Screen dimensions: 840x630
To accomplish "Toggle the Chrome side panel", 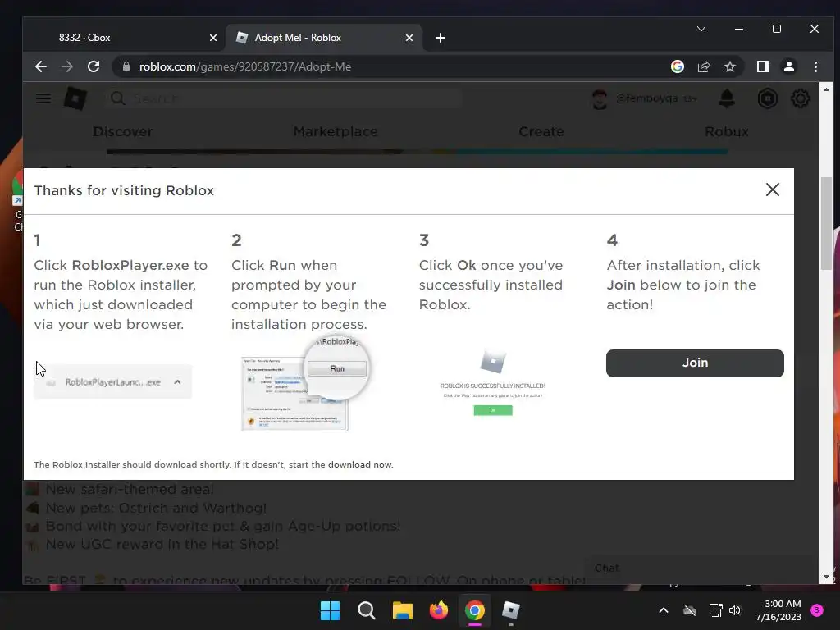I will pos(762,66).
